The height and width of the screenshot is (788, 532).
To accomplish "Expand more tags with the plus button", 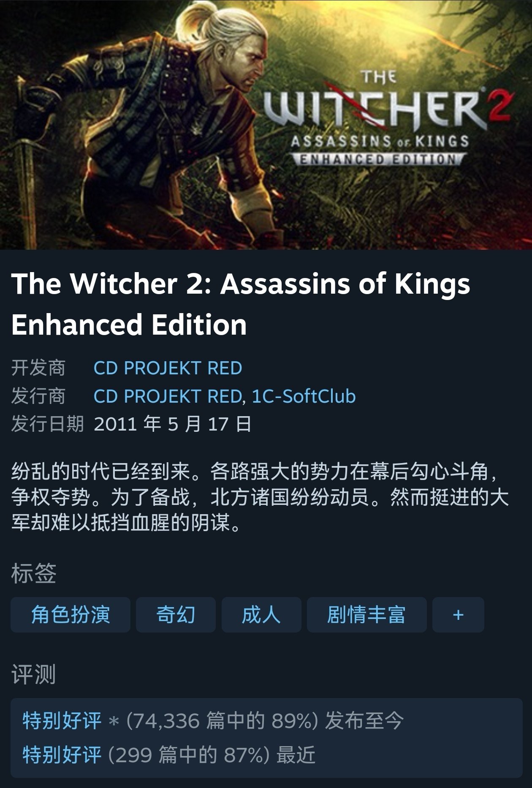I will 458,614.
